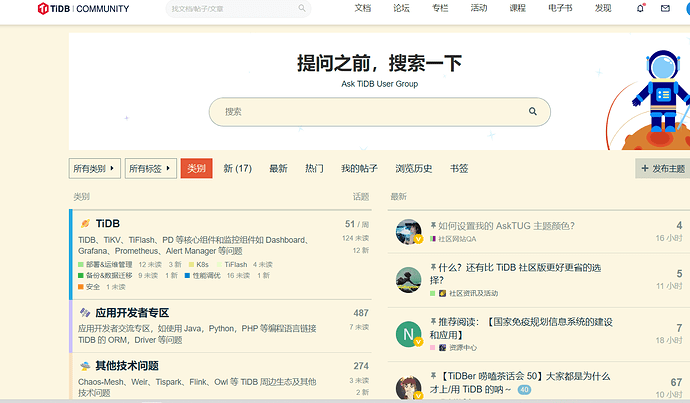The height and width of the screenshot is (403, 690).
Task: Click 3 未读 under 其他技术问题
Action: 359,380
